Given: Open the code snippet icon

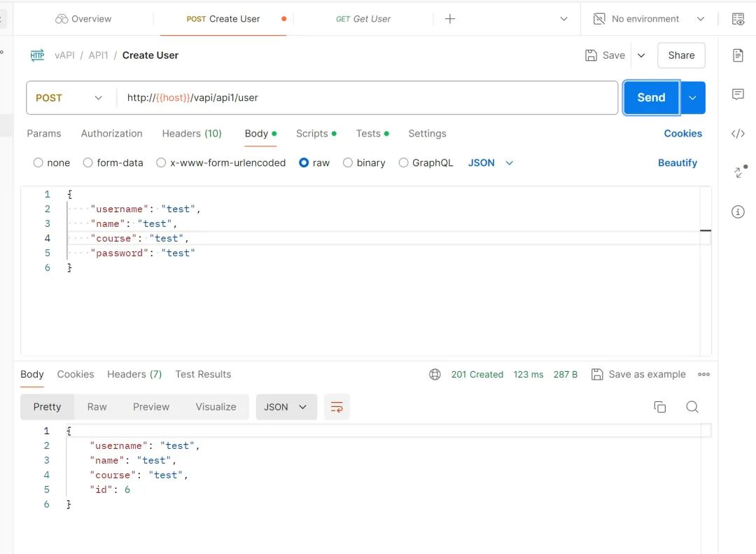Looking at the screenshot, I should click(x=738, y=134).
